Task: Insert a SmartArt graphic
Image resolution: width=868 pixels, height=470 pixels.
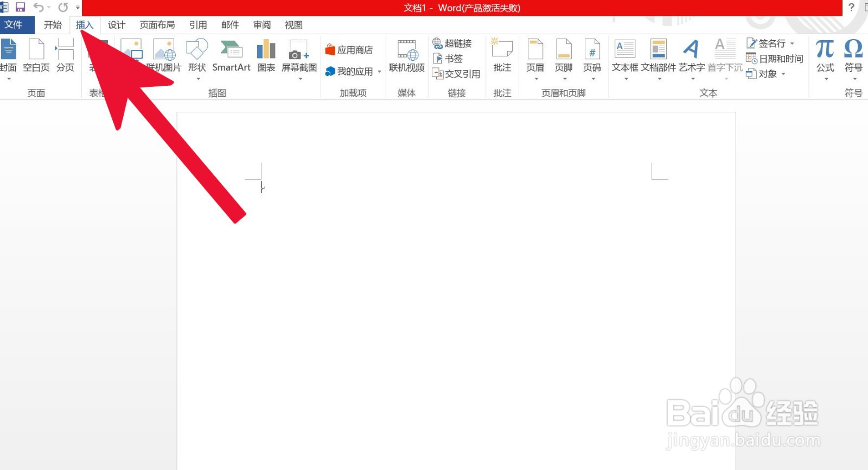Action: [231, 56]
